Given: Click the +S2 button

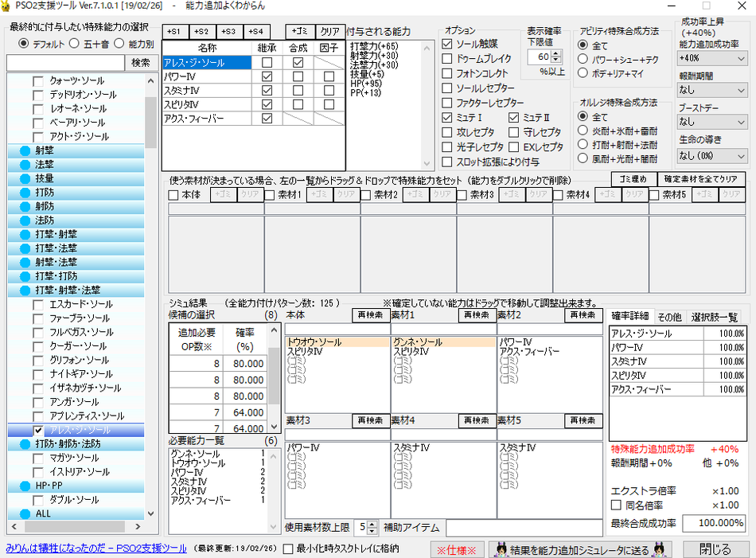Looking at the screenshot, I should pyautogui.click(x=201, y=32).
